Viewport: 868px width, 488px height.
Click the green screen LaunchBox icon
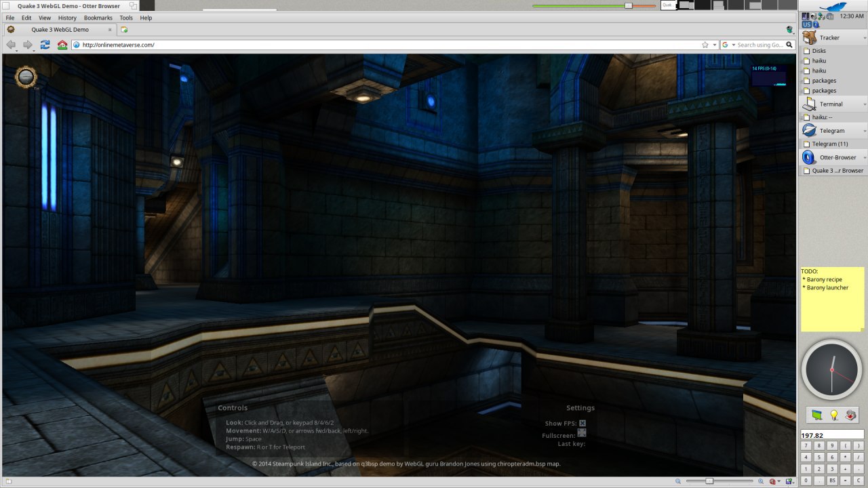click(817, 415)
